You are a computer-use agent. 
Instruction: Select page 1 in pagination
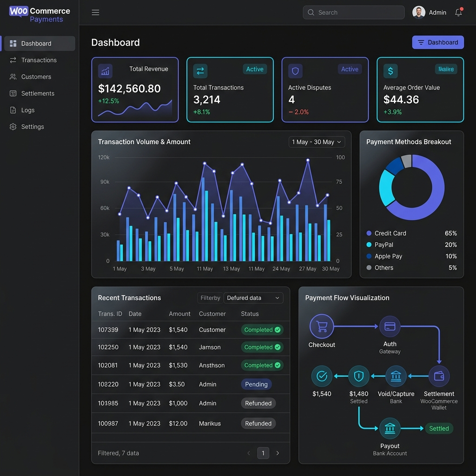263,453
